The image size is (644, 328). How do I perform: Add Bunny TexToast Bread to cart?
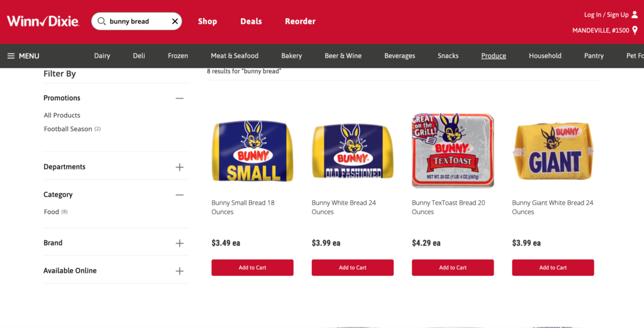pyautogui.click(x=453, y=268)
